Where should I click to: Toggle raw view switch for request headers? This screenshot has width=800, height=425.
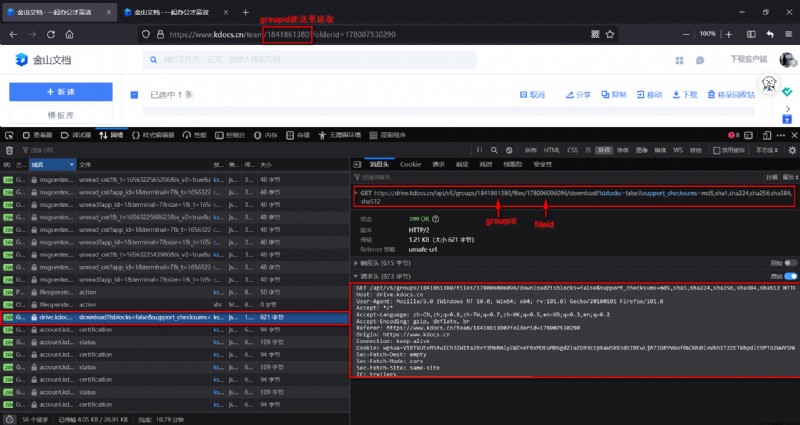tap(791, 276)
